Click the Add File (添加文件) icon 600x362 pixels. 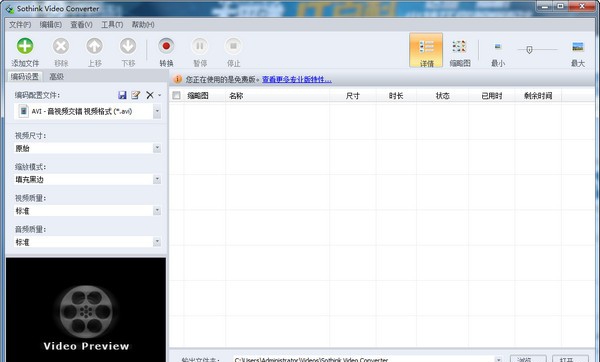click(x=25, y=46)
